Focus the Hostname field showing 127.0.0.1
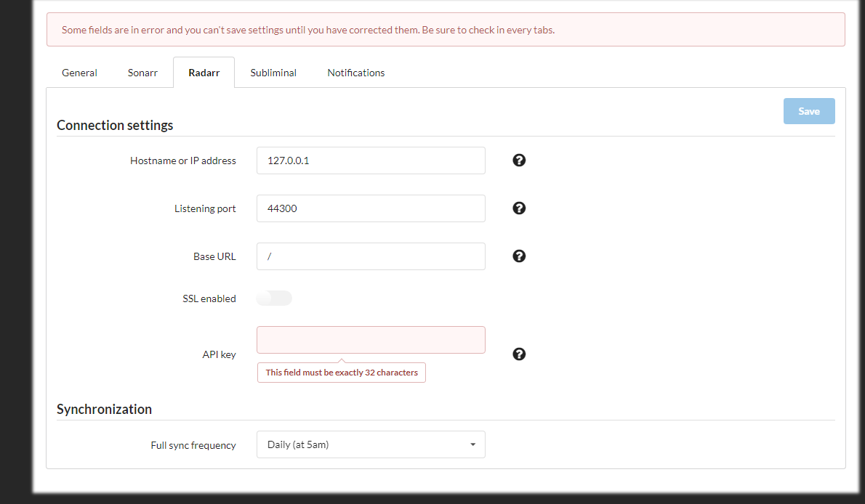 371,160
